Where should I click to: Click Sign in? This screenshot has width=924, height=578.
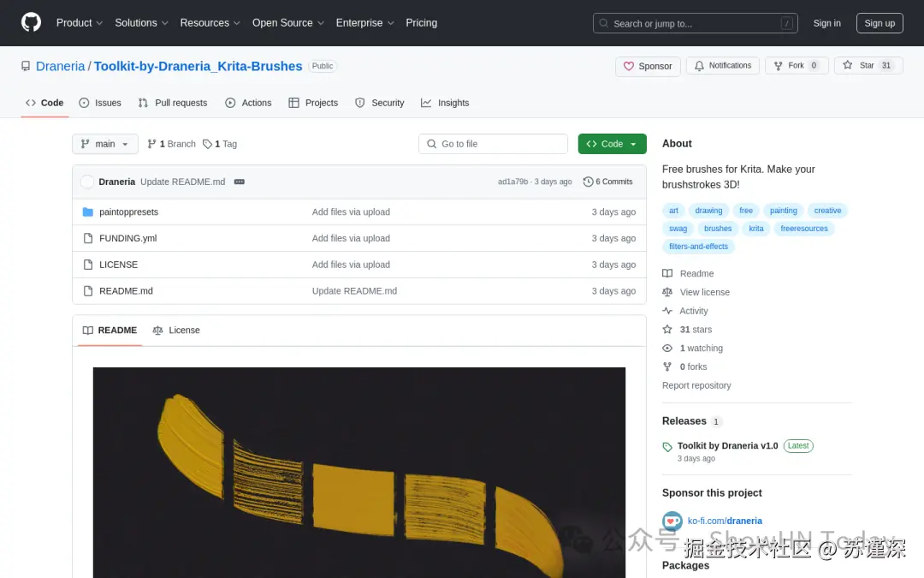coord(826,24)
